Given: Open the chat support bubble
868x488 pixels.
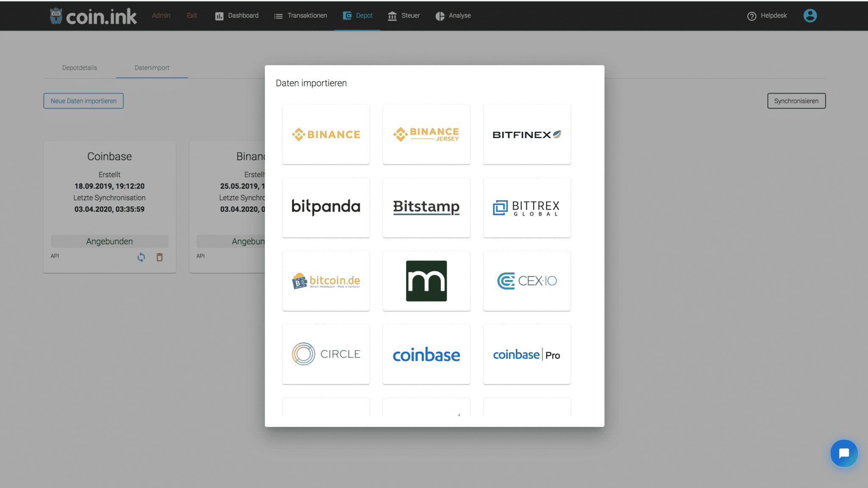Looking at the screenshot, I should click(x=844, y=453).
